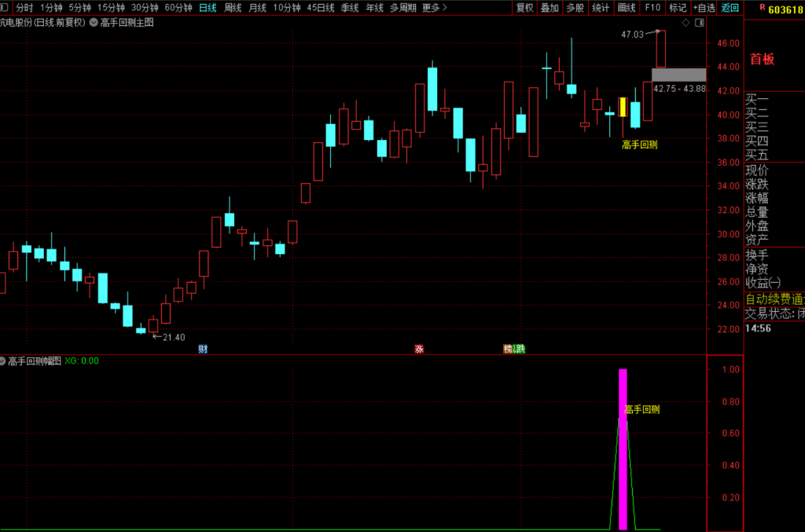805x532 pixels.
Task: Select the 年线 yearly chart tab
Action: click(x=374, y=8)
